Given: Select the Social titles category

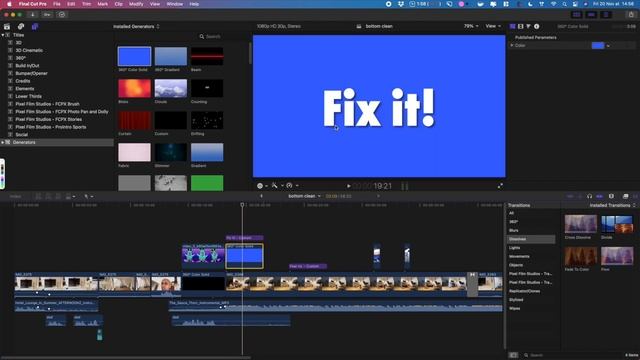Looking at the screenshot, I should coord(22,135).
